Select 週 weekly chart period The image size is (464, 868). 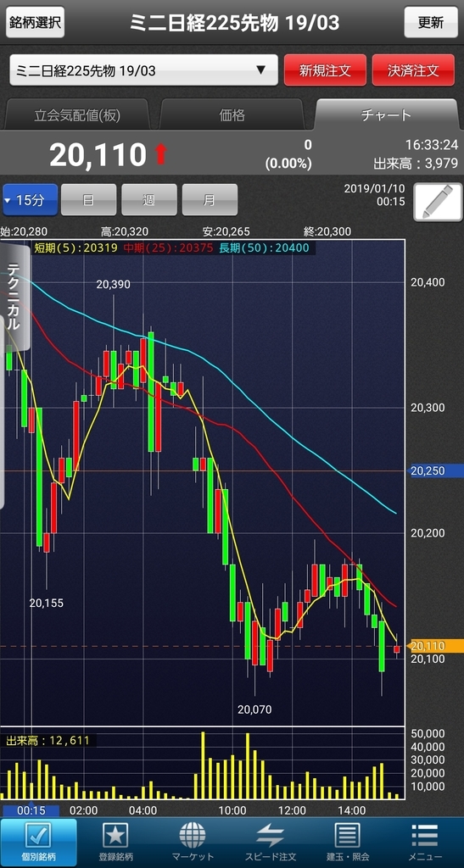[x=149, y=200]
